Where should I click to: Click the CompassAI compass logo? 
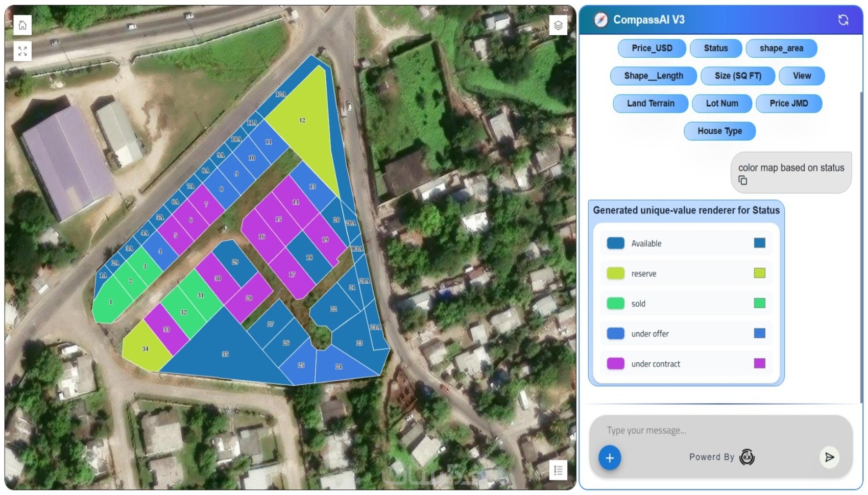[601, 20]
